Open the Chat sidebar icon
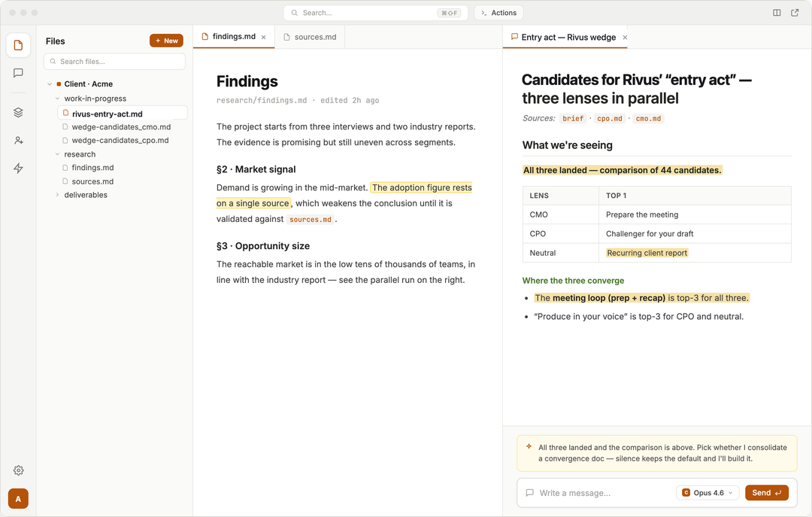This screenshot has height=517, width=812. [18, 73]
